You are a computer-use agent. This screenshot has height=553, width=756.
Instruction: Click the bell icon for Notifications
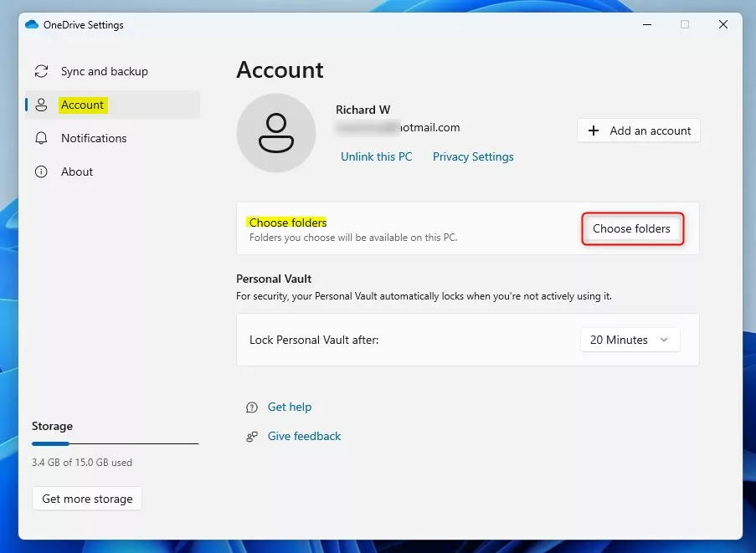click(42, 138)
